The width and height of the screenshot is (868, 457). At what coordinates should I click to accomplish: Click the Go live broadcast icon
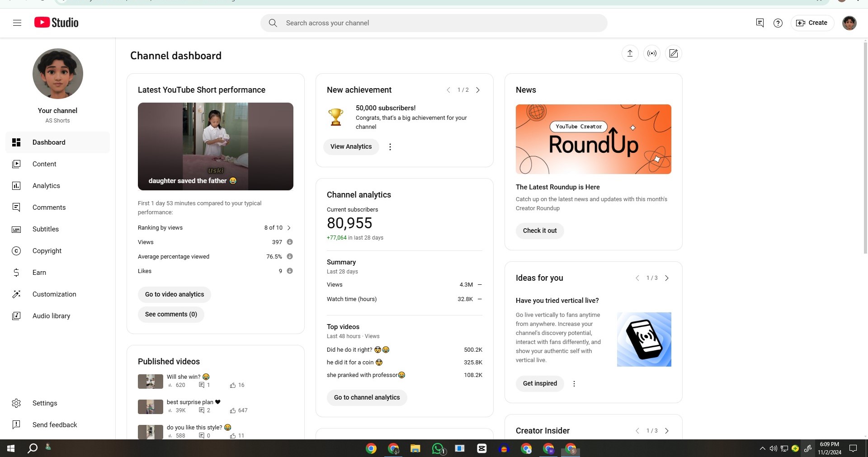651,53
